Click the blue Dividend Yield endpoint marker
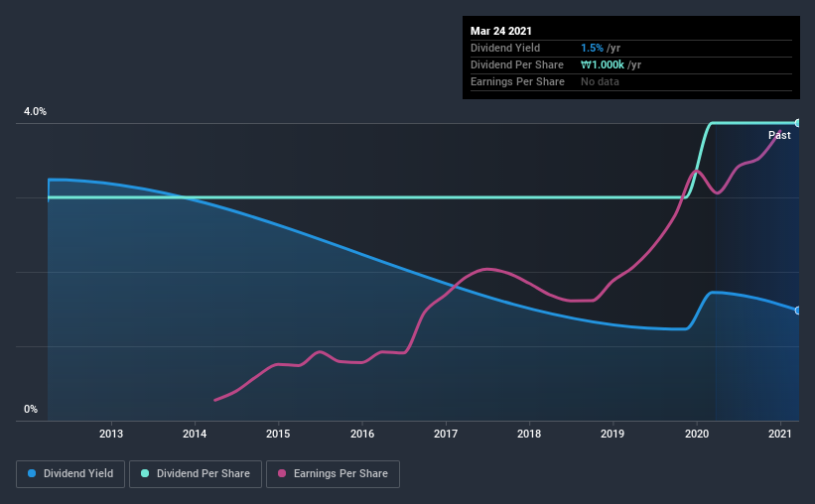The image size is (815, 504). point(797,311)
